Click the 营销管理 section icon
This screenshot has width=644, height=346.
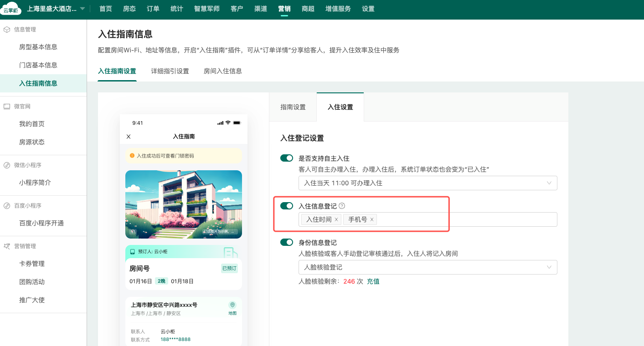click(x=7, y=246)
